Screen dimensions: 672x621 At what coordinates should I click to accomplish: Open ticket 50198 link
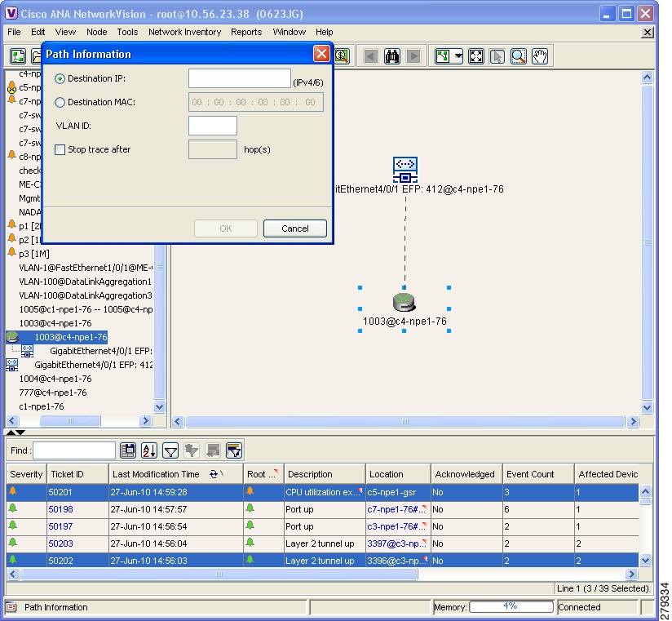pyautogui.click(x=60, y=509)
